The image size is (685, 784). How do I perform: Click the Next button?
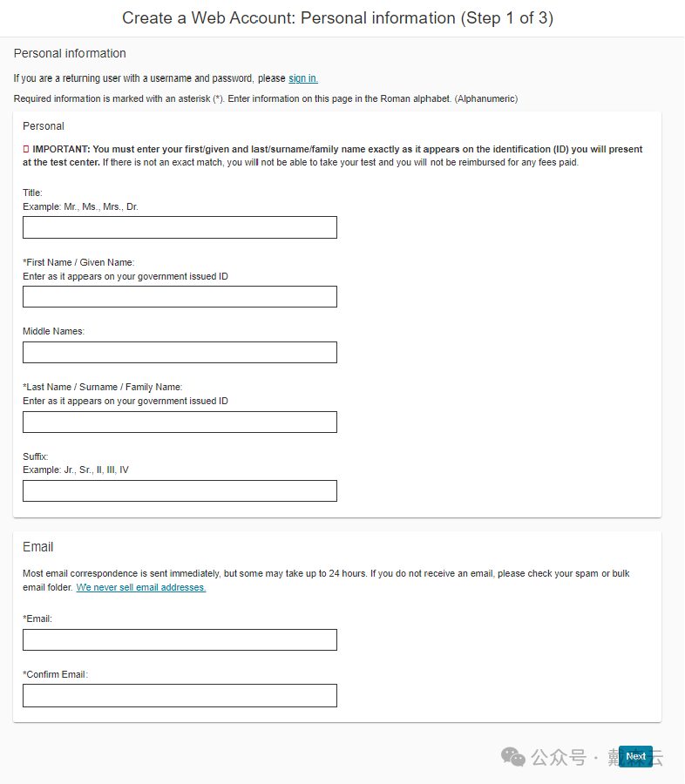click(x=635, y=756)
